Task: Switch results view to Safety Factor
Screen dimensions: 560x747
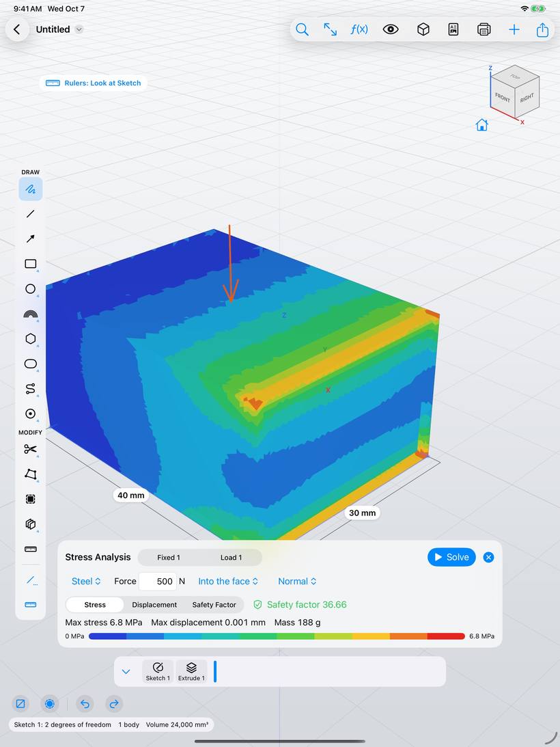Action: point(214,605)
